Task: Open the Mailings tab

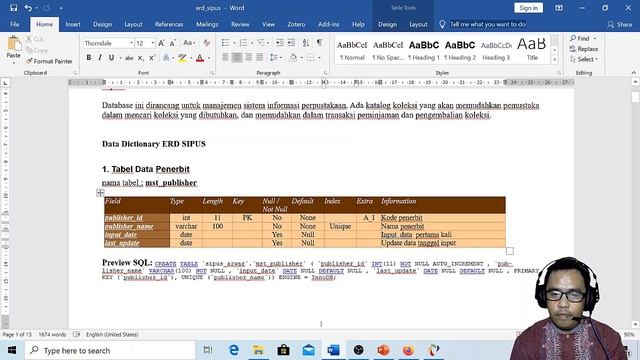Action: [x=207, y=24]
